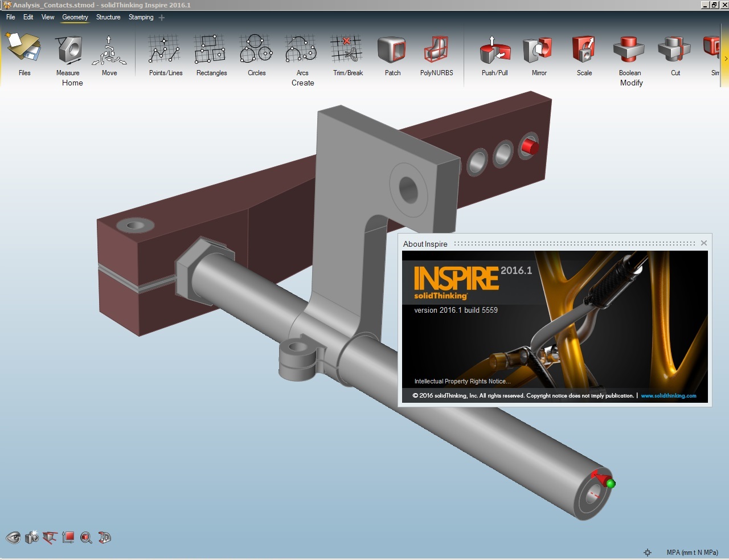Screen dimensions: 729x560
Task: Select the PolyNURBS tool
Action: (436, 50)
